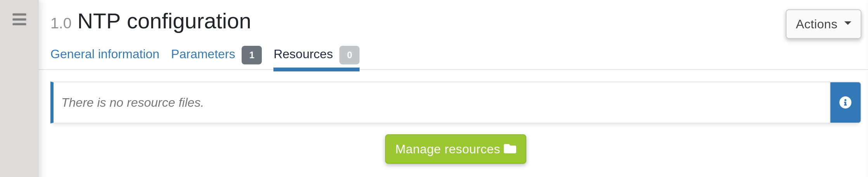Click the 'There is no resource files' message

coord(133,102)
